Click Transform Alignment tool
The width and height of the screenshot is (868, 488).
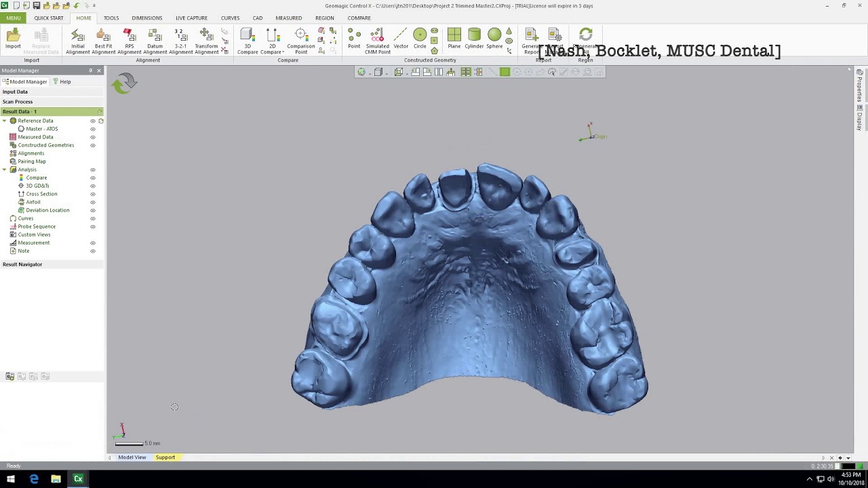(206, 41)
